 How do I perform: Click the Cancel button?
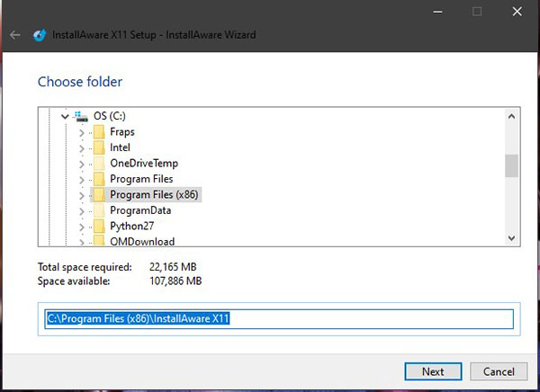point(499,371)
